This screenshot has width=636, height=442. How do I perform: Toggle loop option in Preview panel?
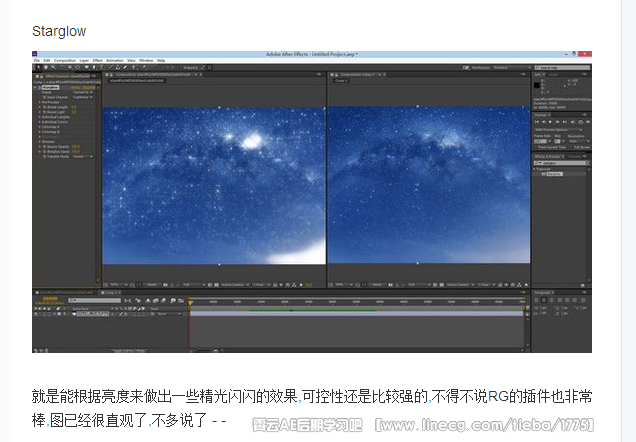581,122
